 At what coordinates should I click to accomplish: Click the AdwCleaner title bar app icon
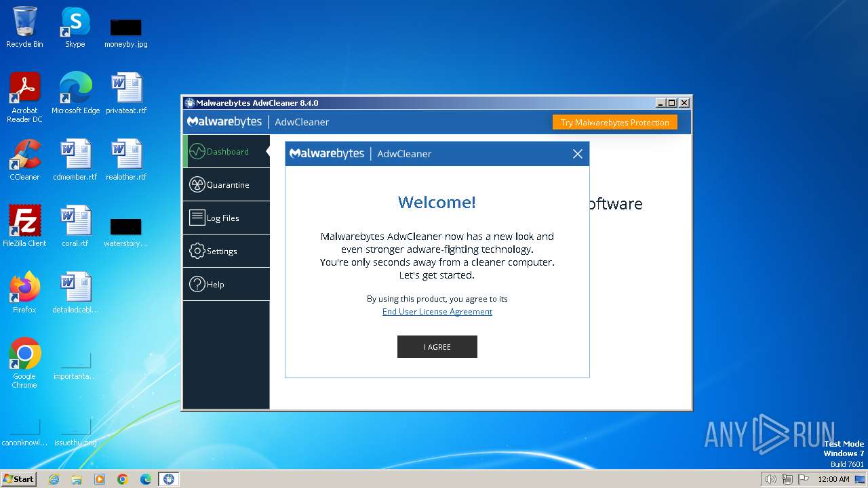tap(189, 103)
